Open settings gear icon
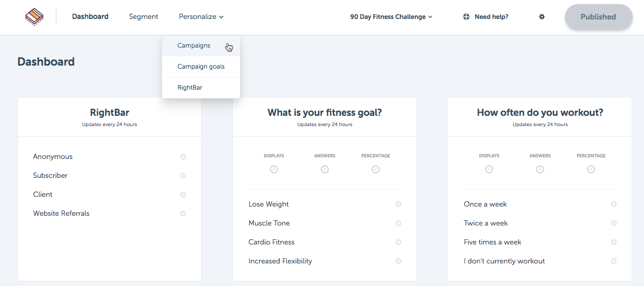The image size is (644, 286). (x=541, y=17)
